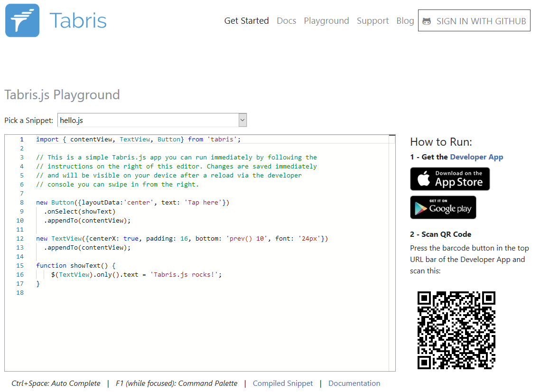
Task: Click the .onSelect(showText) code line
Action: (80, 212)
